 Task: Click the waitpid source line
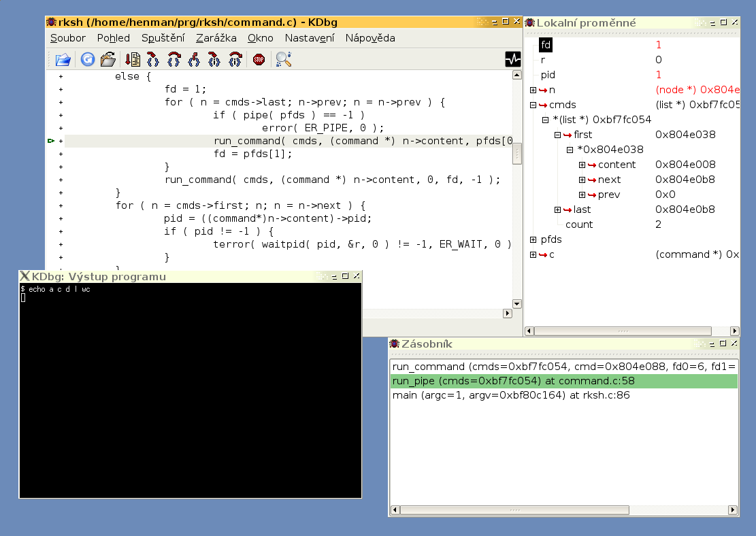click(362, 244)
